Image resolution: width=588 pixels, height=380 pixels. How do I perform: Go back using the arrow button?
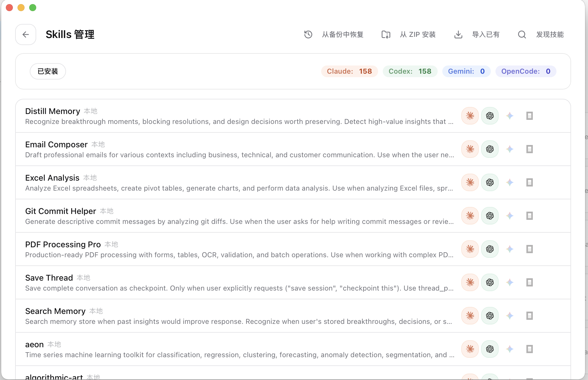tap(26, 34)
